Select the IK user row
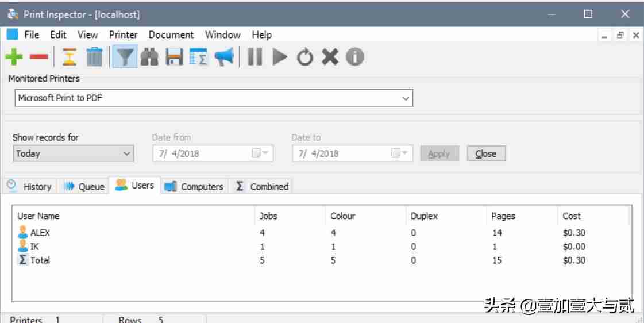The image size is (644, 323). pyautogui.click(x=322, y=247)
